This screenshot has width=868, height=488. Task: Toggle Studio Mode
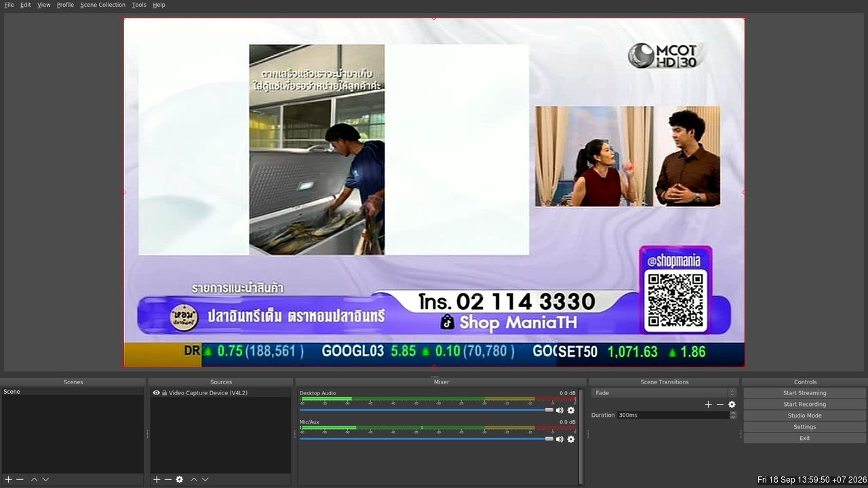pos(804,415)
